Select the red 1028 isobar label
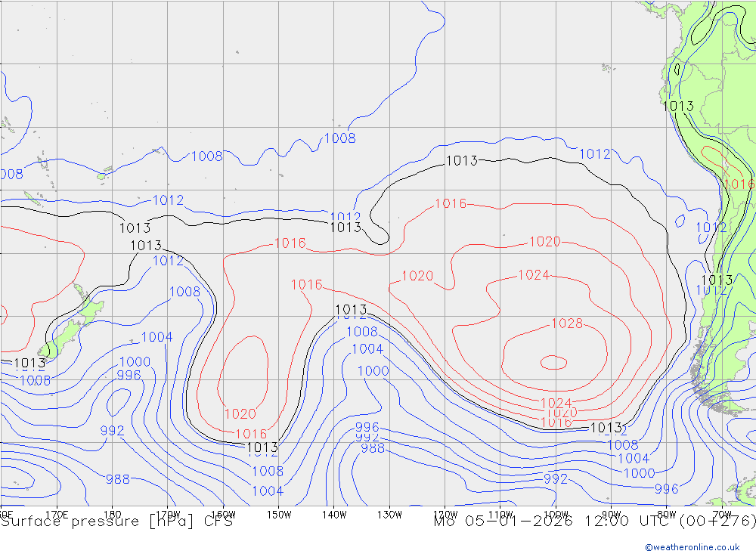Screen dimensions: 756x554 (x=567, y=323)
